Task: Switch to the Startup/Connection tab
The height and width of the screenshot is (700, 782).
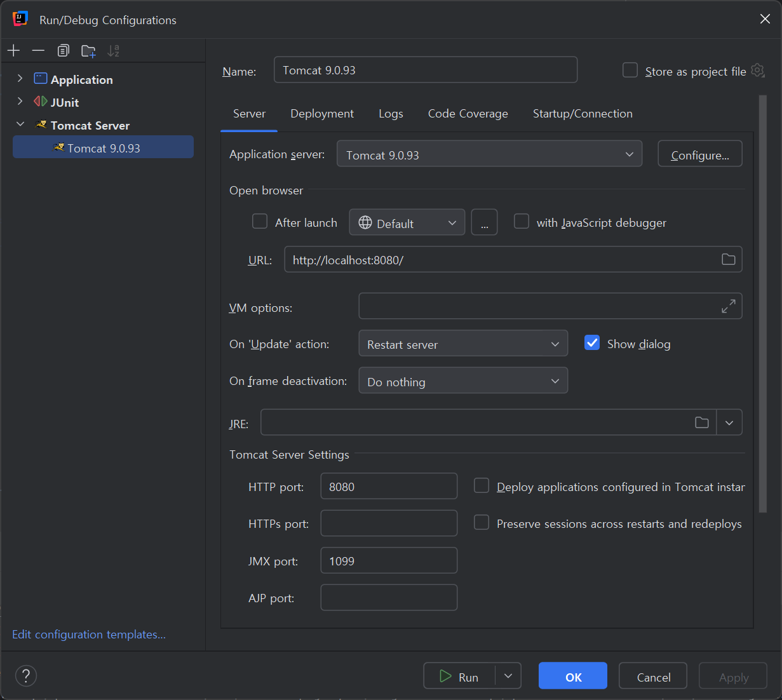Action: [x=583, y=114]
